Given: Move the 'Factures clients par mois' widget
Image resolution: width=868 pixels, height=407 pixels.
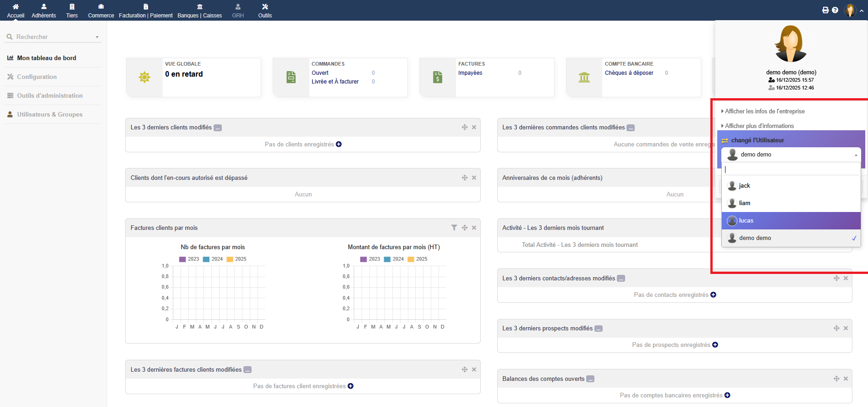Looking at the screenshot, I should [x=465, y=228].
